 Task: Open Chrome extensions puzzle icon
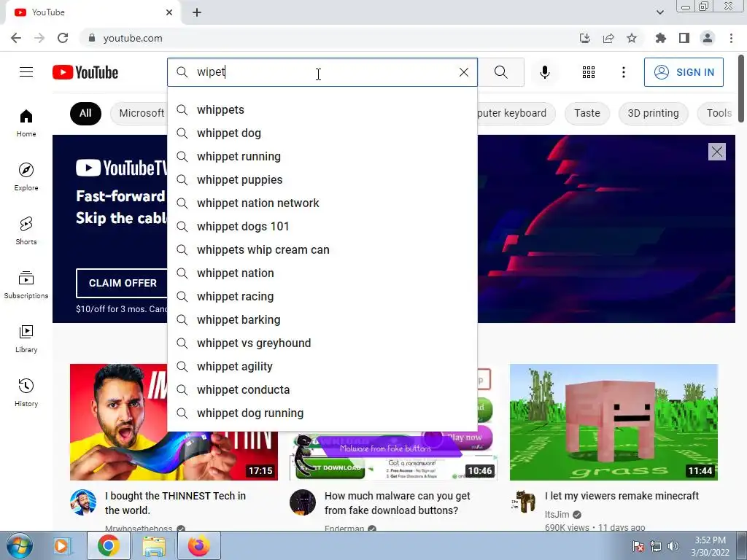(660, 38)
